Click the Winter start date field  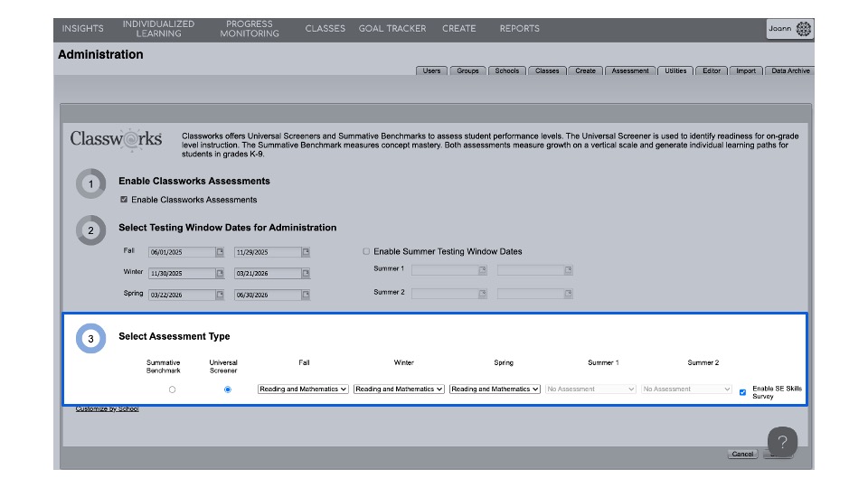pyautogui.click(x=182, y=273)
